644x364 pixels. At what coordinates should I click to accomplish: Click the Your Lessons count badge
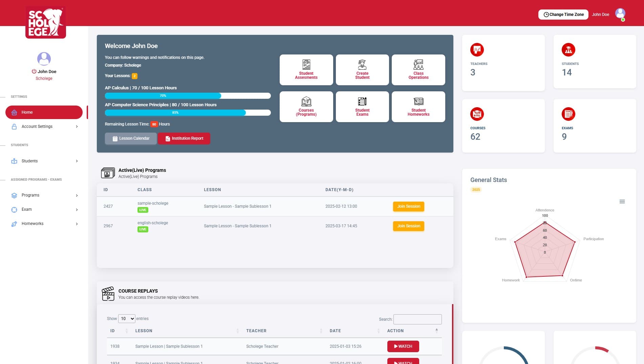134,76
